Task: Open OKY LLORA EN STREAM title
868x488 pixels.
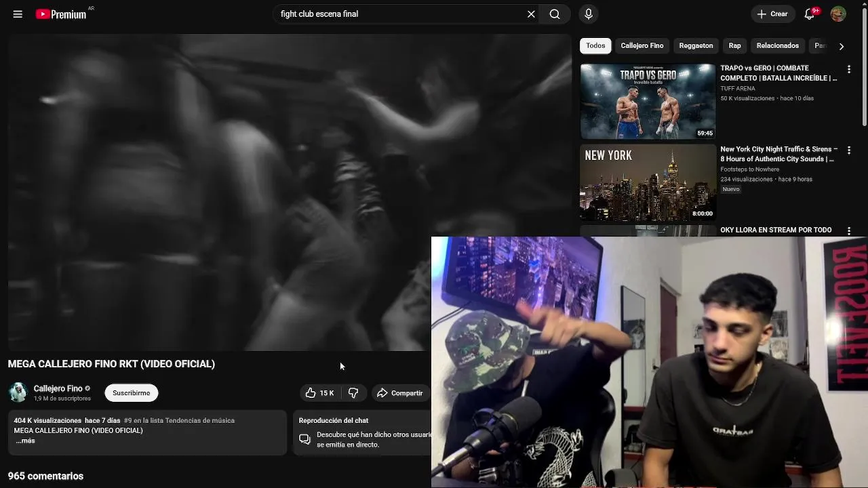Action: [776, 230]
